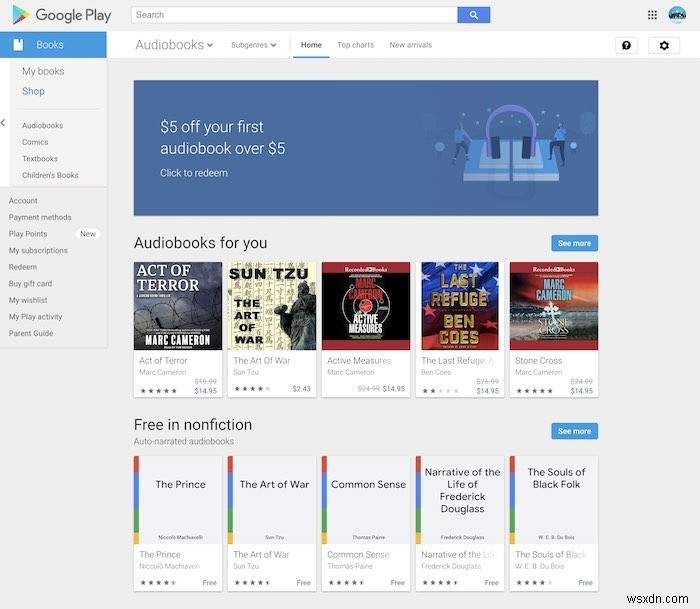Open The Last Refuge cover thumbnail
The height and width of the screenshot is (609, 700).
pyautogui.click(x=460, y=306)
